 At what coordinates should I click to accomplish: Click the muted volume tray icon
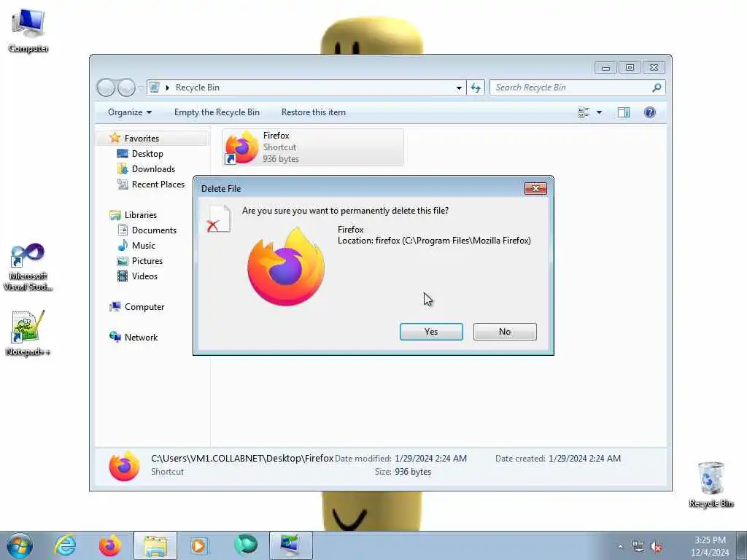point(656,547)
